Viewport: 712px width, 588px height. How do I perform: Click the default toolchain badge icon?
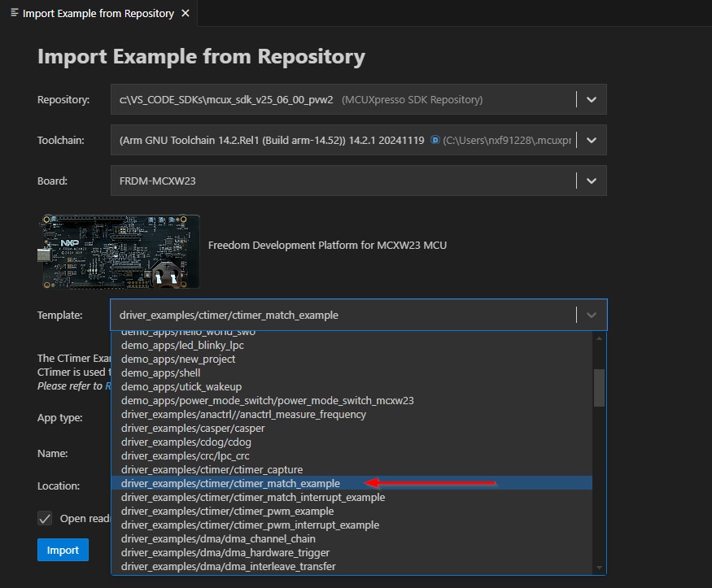click(435, 140)
